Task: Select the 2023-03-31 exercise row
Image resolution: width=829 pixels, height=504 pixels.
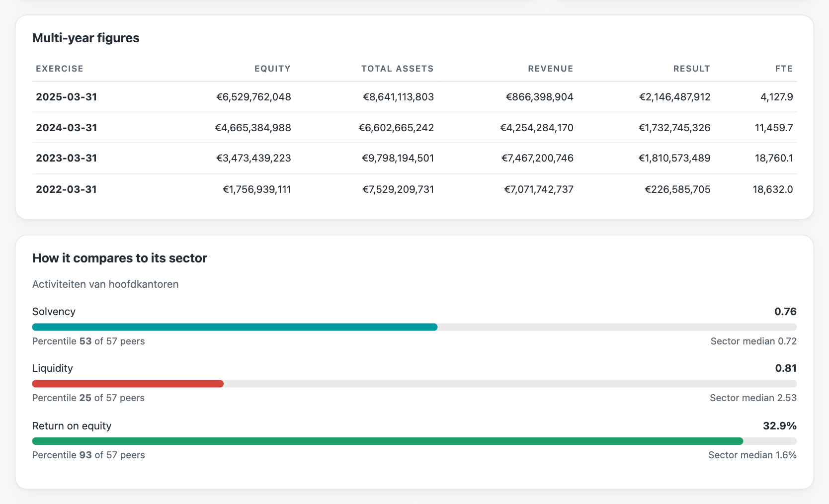Action: (414, 158)
